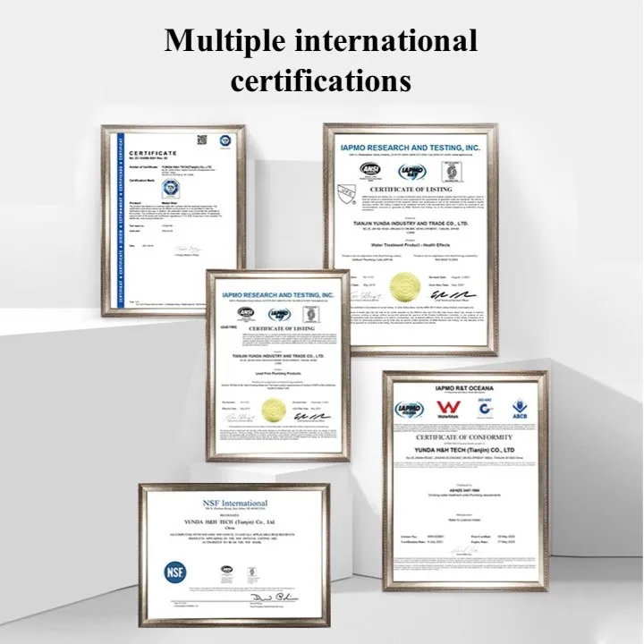Image resolution: width=644 pixels, height=644 pixels.
Task: Click "CERTIFICATE OF LISTING" on the Health Effects certificate
Action: [x=411, y=190]
